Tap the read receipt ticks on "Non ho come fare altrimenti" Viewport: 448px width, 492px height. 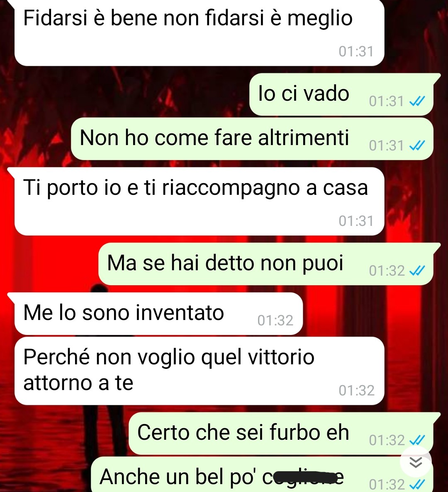[417, 145]
